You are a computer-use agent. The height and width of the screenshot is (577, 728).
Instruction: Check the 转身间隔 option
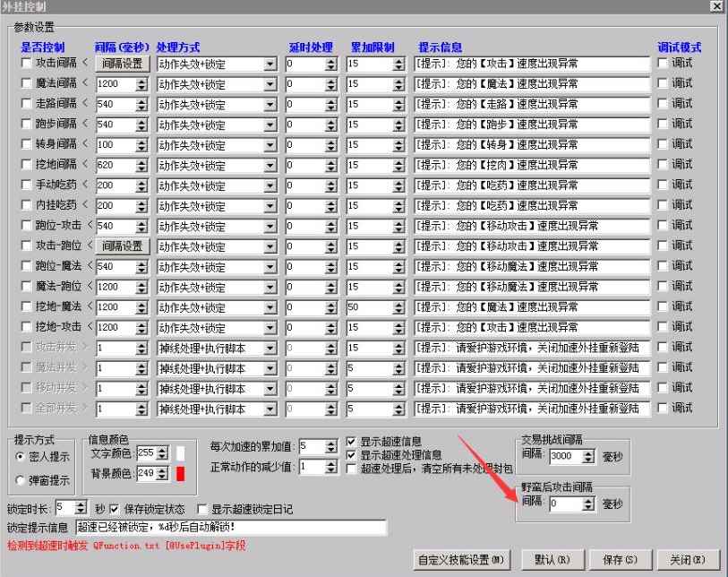tap(27, 144)
